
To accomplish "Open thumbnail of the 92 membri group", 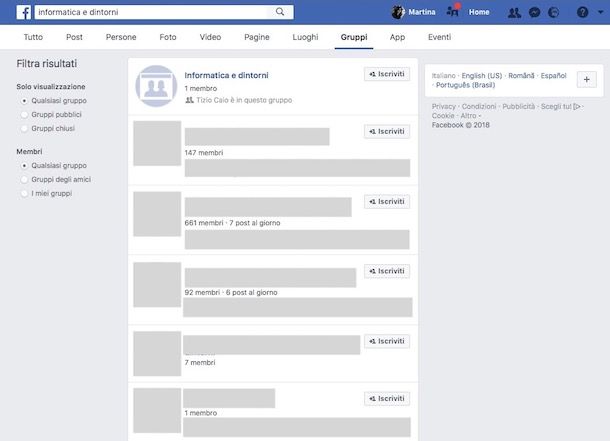I will click(157, 285).
